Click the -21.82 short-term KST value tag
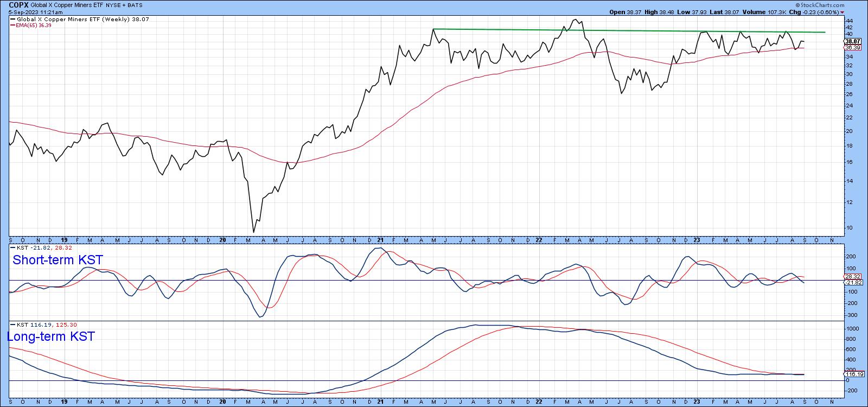Screen dimensions: 868x407 tap(853, 283)
